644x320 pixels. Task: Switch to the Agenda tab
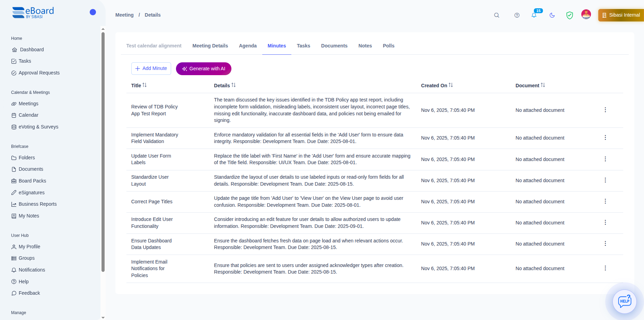click(x=247, y=46)
